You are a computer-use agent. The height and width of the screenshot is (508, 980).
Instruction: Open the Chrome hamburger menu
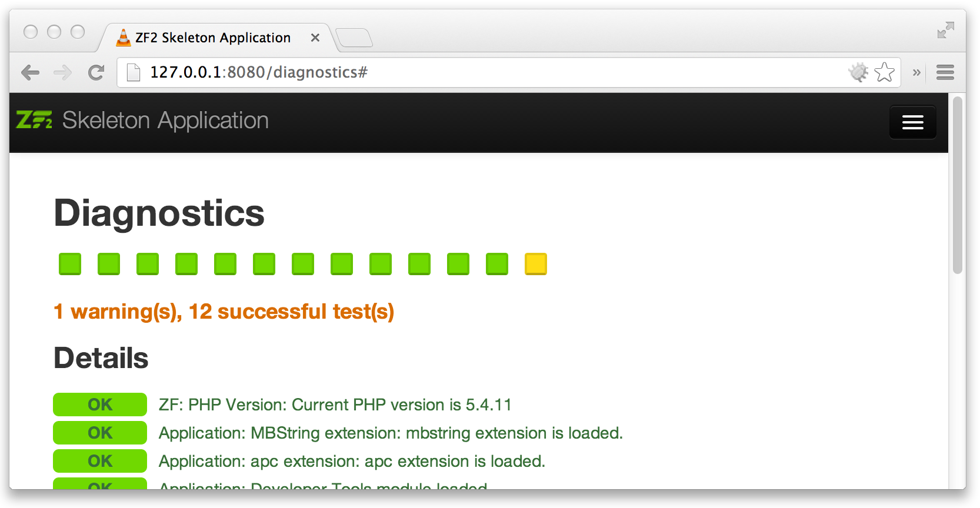click(945, 72)
